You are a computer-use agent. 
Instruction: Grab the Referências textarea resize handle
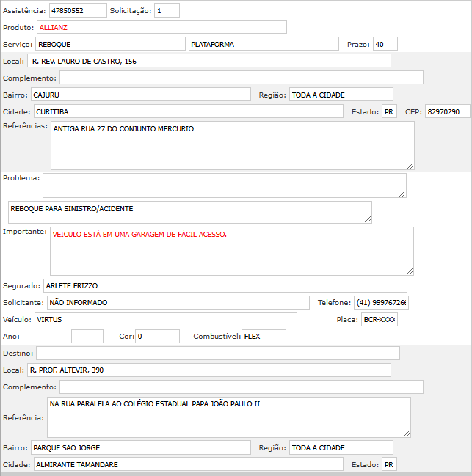coord(410,165)
